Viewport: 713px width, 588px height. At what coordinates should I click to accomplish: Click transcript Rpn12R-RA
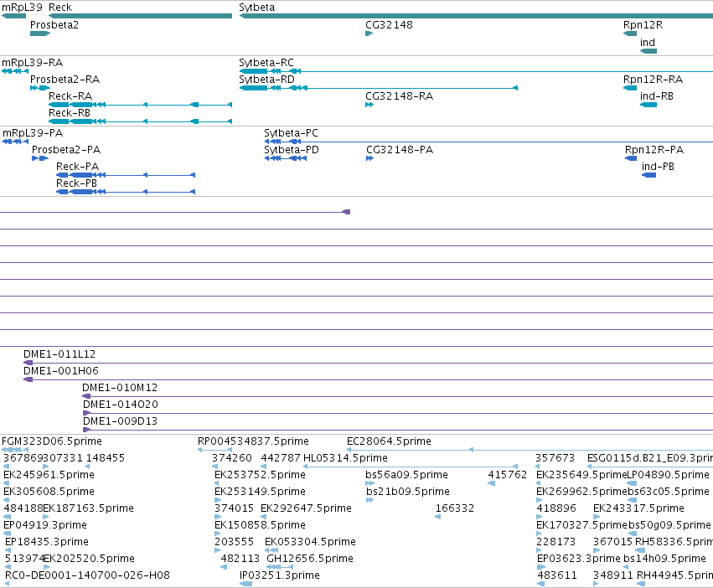click(653, 80)
